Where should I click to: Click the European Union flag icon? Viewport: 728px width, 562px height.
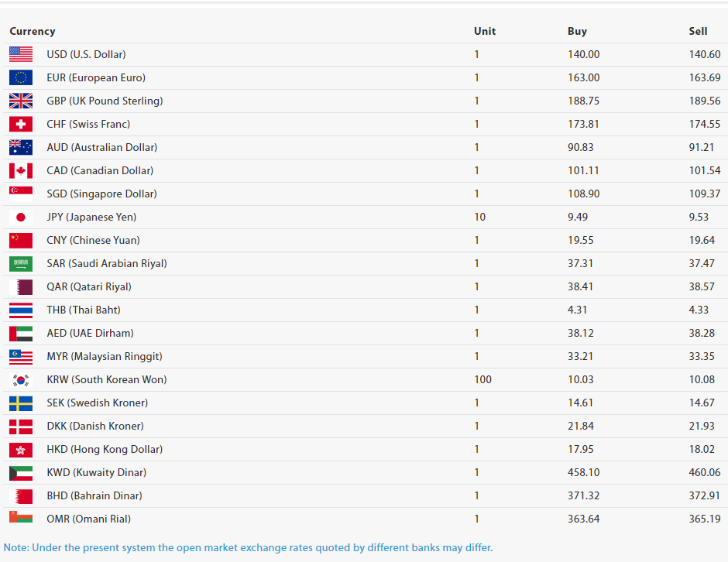point(21,77)
